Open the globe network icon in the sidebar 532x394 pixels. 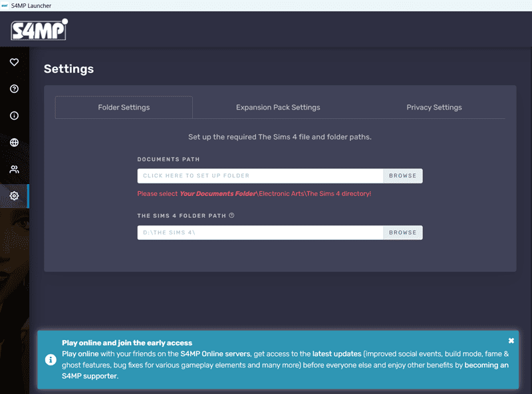click(x=14, y=142)
